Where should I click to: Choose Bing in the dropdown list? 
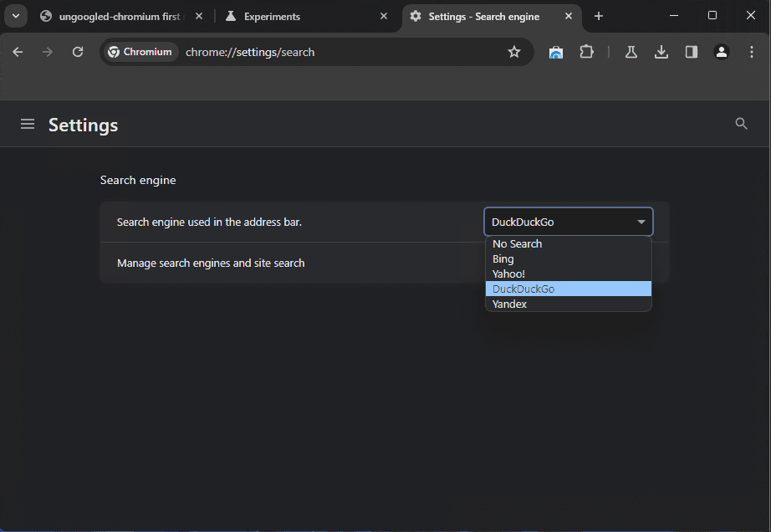pos(503,259)
